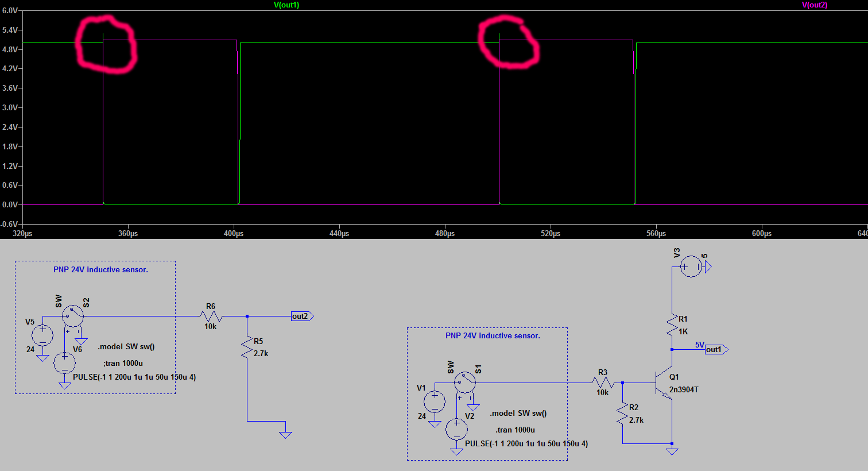
Task: Click the 400µs time axis label
Action: pos(234,233)
